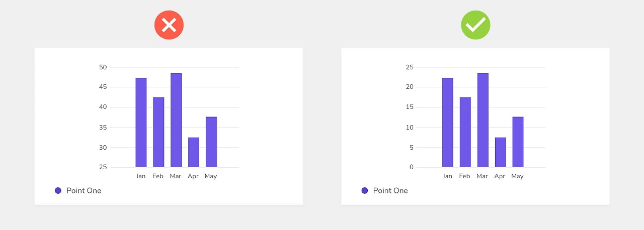Image resolution: width=644 pixels, height=230 pixels.
Task: Click the Mar bar in the left chart
Action: click(176, 120)
